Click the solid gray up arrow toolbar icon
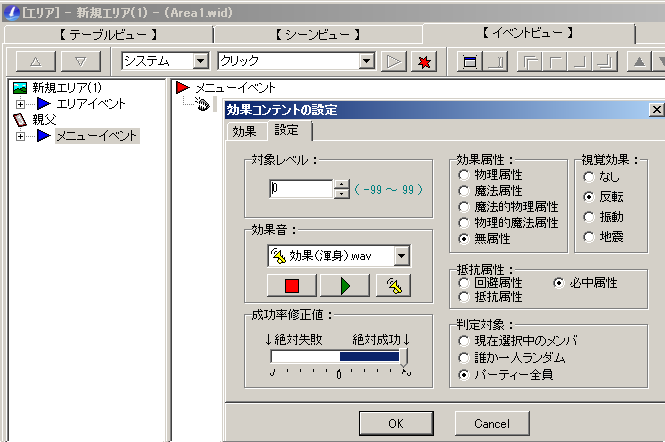 [639, 62]
